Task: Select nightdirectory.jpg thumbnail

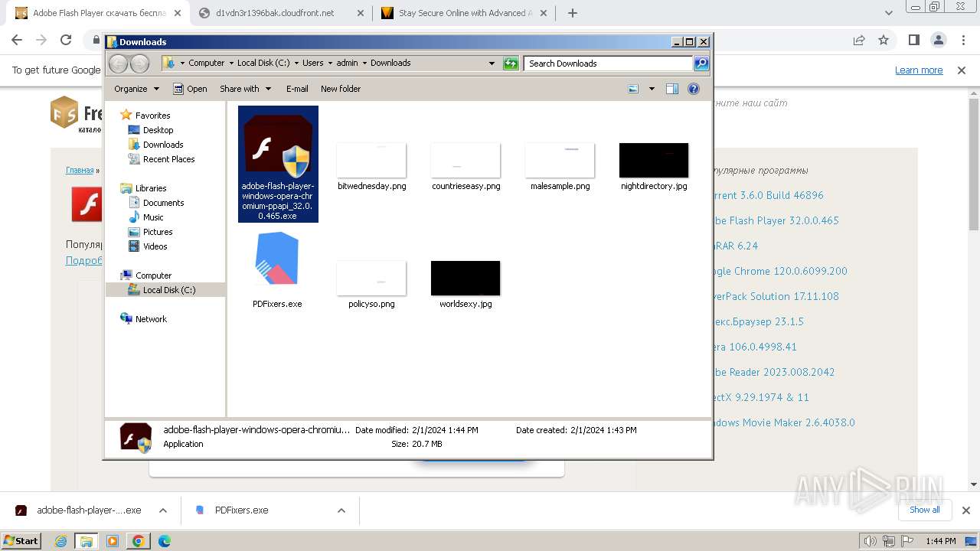Action: [654, 161]
